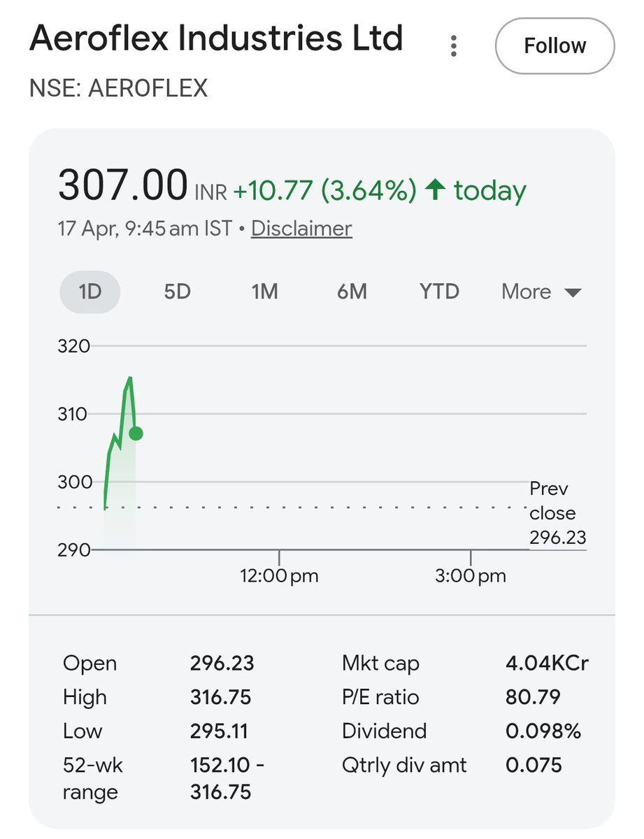Screen dimensions: 644x839
Task: Switch to the 5D chart range
Action: (178, 292)
